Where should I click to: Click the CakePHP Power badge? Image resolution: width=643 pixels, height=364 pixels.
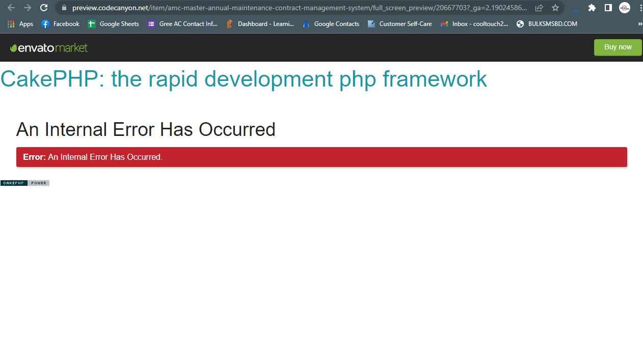point(25,183)
